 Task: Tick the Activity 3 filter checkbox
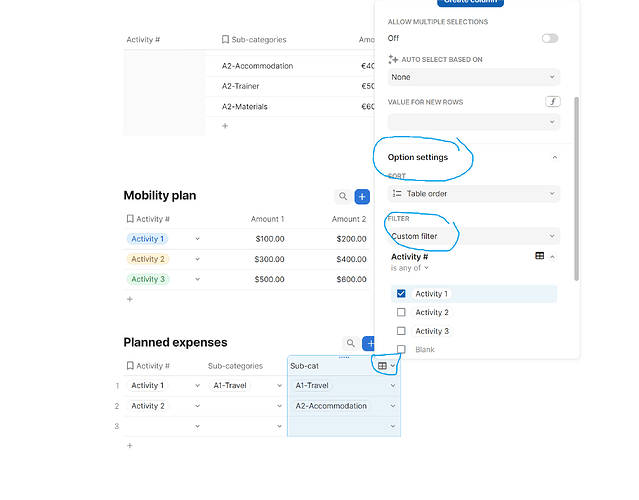pyautogui.click(x=402, y=331)
